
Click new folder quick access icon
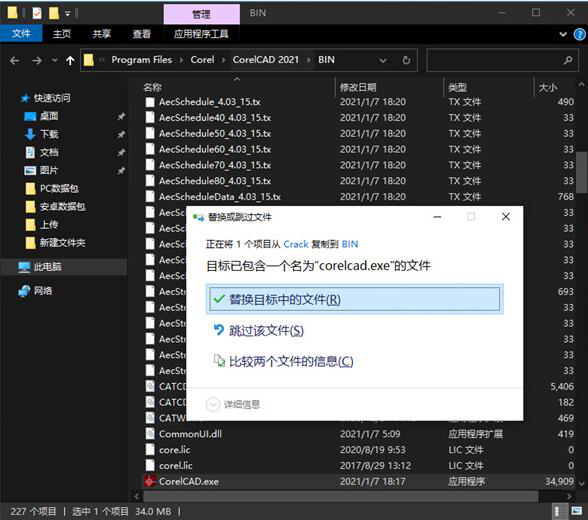[54, 13]
